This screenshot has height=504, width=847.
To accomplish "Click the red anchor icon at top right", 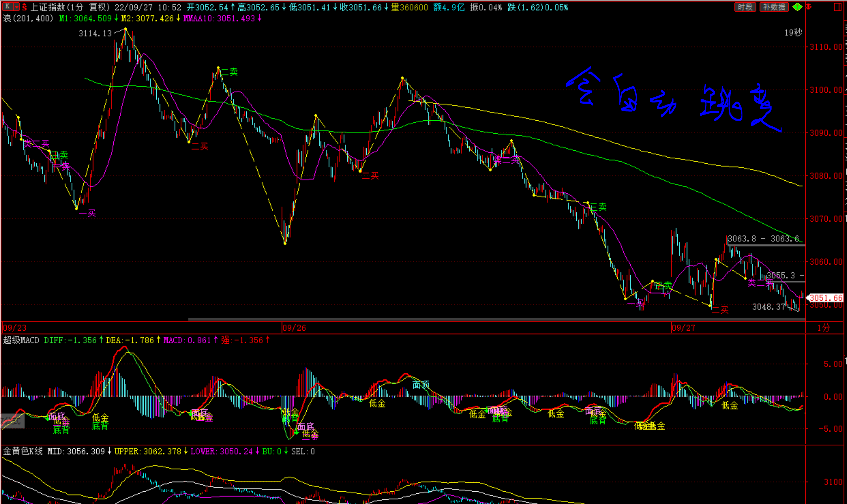I will (809, 6).
